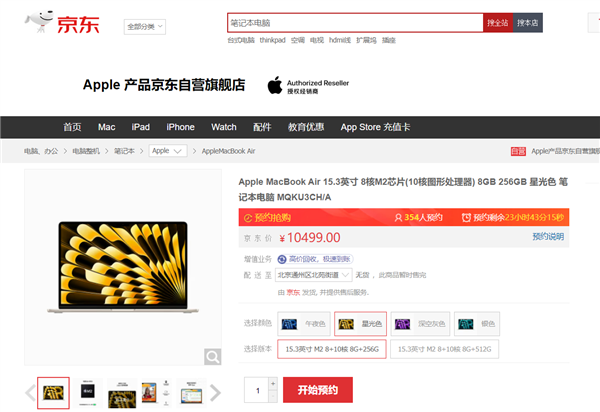The width and height of the screenshot is (600, 412).
Task: Show previous thumbnails with left arrow
Action: click(30, 393)
